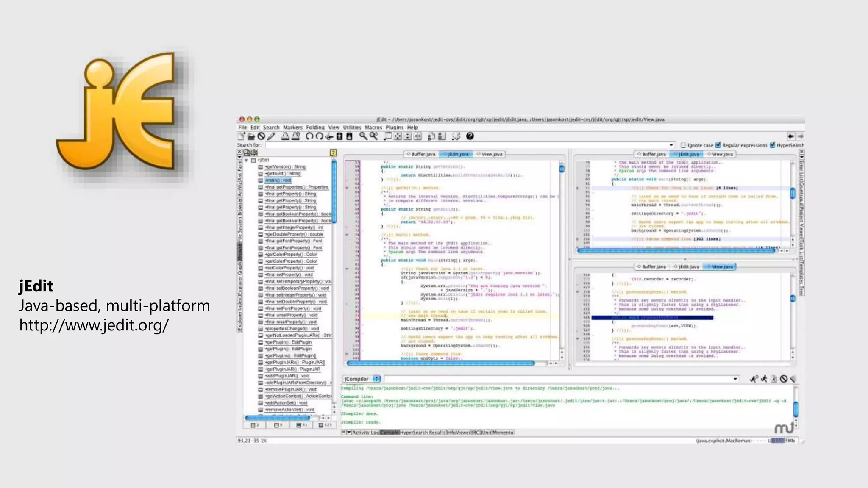Open the JCompiler shell selector dropdown
Image resolution: width=868 pixels, height=488 pixels.
click(376, 379)
